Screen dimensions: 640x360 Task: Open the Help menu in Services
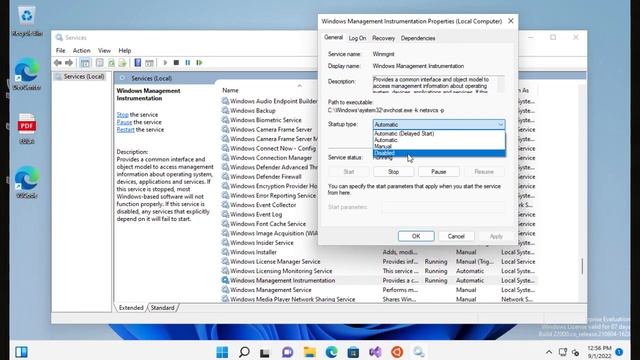click(124, 51)
